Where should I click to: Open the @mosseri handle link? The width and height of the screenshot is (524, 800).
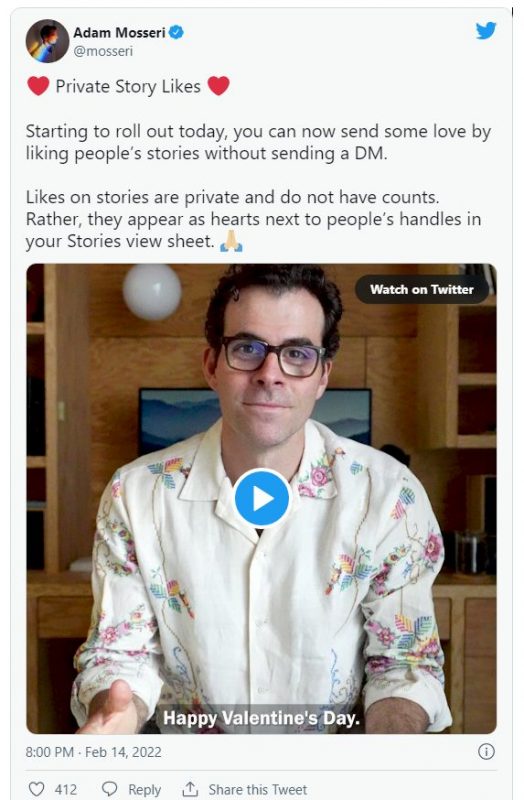103,51
